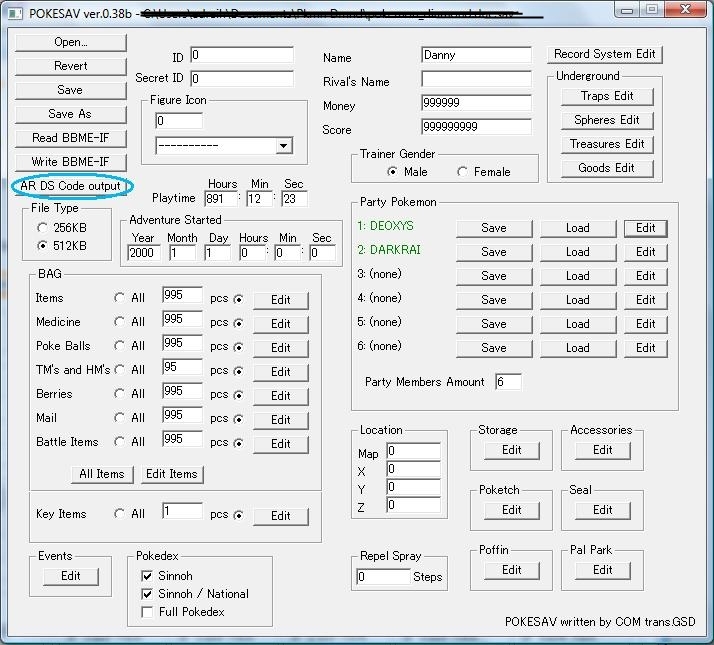
Task: Edit the Key Items pocket
Action: [280, 516]
